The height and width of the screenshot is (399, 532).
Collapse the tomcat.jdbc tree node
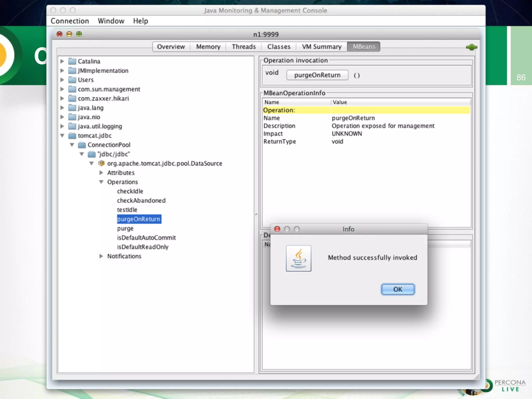tap(62, 136)
